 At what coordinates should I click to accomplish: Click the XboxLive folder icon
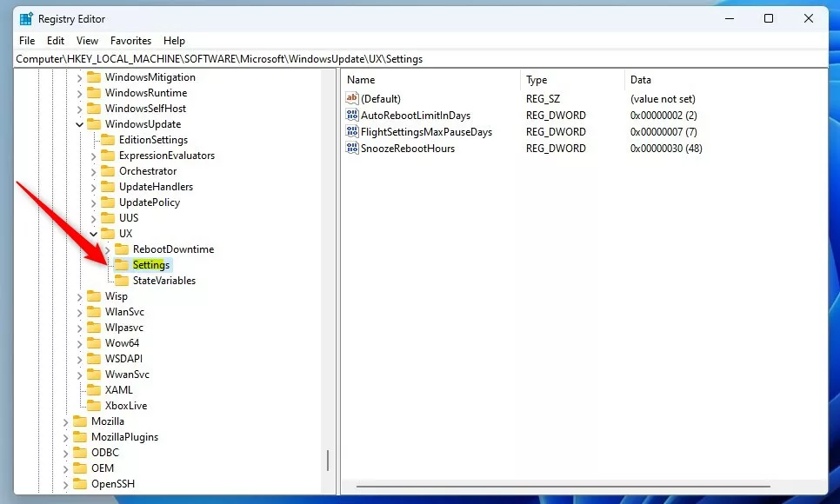pos(94,406)
